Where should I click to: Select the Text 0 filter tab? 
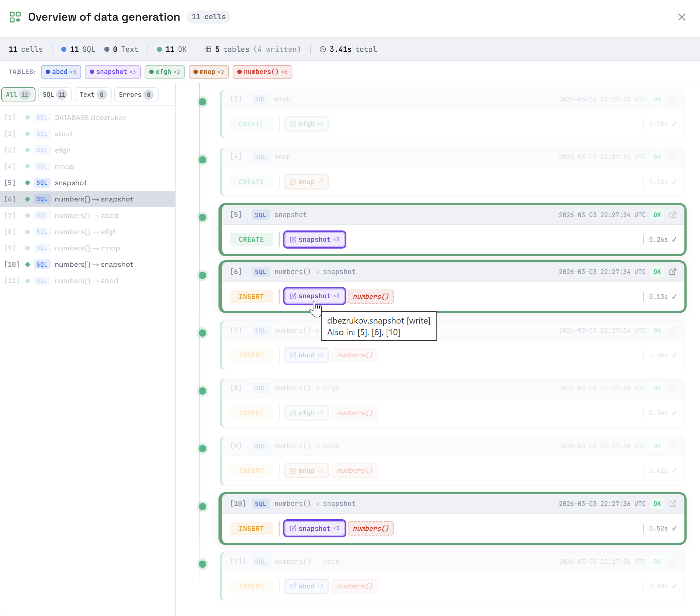93,95
